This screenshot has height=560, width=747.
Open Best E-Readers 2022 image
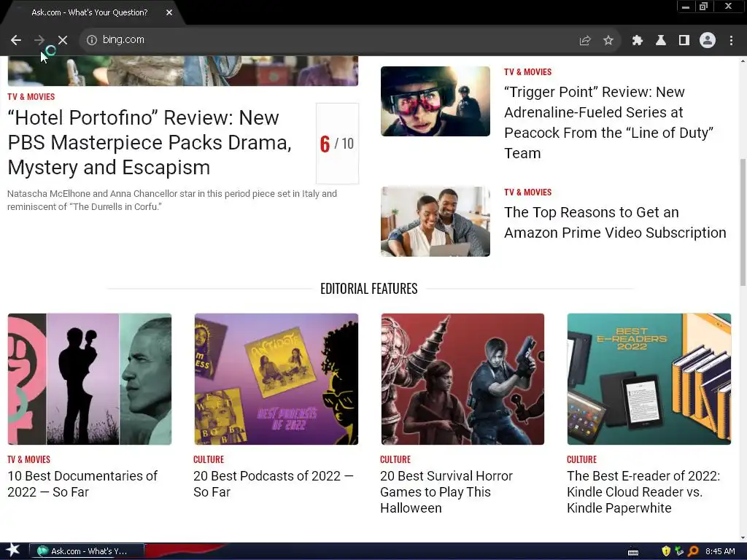pyautogui.click(x=649, y=379)
